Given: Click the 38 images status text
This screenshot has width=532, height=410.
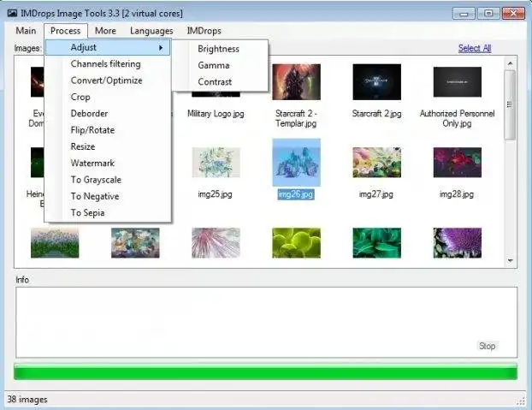Looking at the screenshot, I should coord(27,400).
